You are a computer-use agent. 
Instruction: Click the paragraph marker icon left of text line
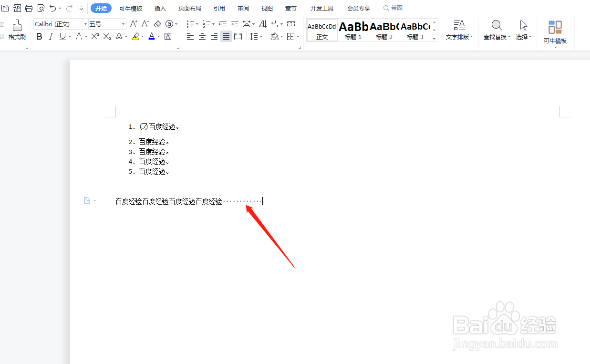point(87,200)
